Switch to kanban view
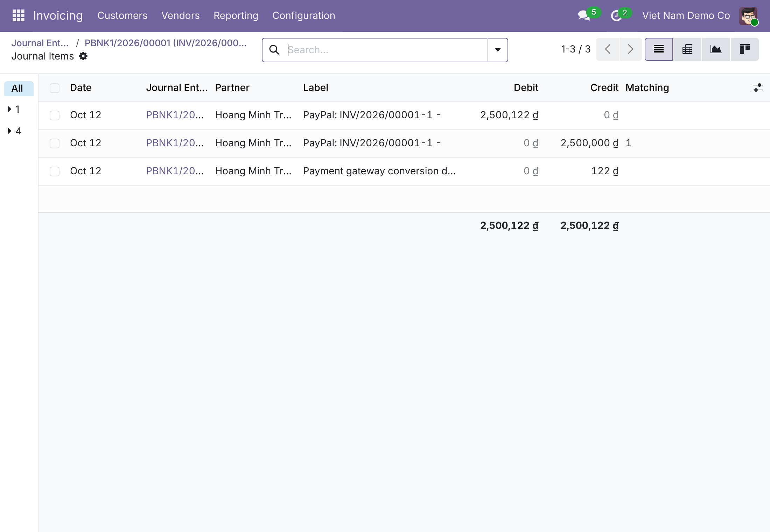Screen dimensions: 770x532 [x=744, y=49]
